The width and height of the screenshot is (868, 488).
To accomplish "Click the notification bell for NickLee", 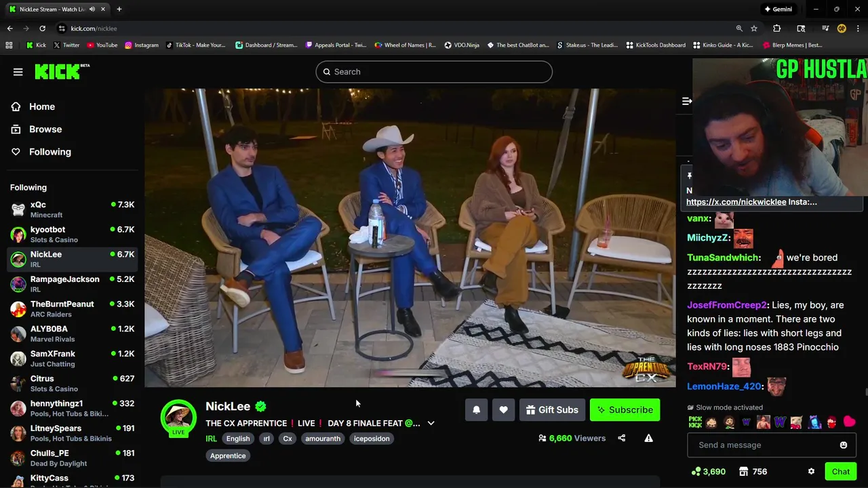I will pyautogui.click(x=476, y=409).
